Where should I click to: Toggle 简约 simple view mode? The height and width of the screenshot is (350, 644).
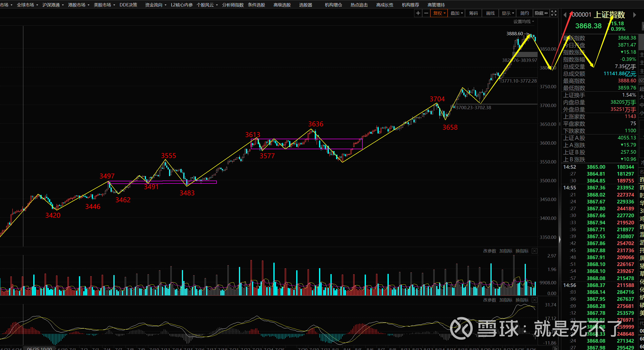point(524,13)
